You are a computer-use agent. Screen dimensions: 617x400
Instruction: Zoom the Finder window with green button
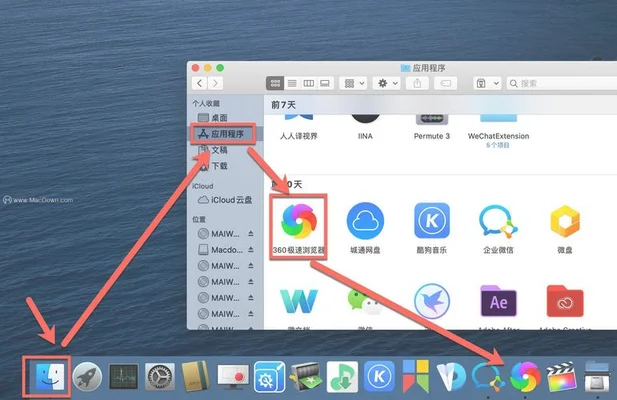(x=220, y=68)
